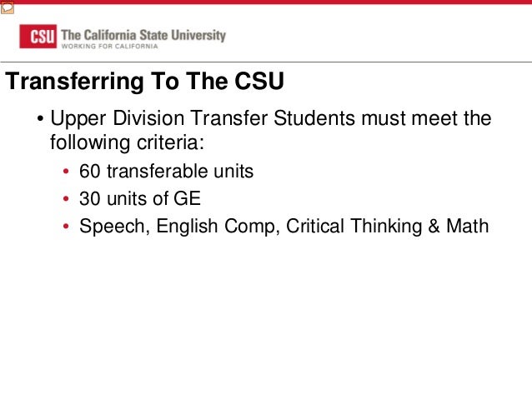Select the Speech, English Comp requirement line

click(x=284, y=226)
